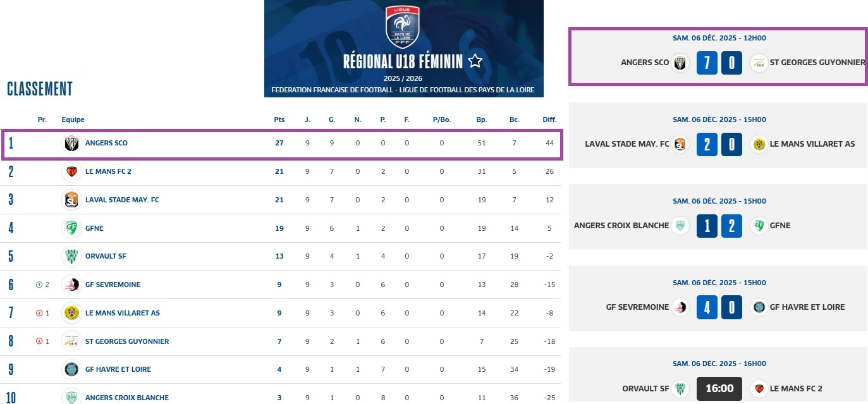The image size is (868, 404).
Task: Click the St Georges Guyonnier logo in standings
Action: 72,341
